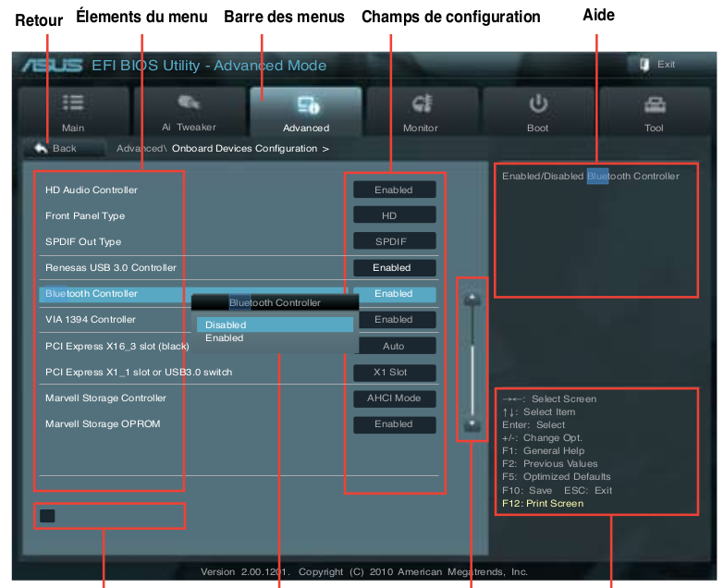Click the Main tab list icon
Image resolution: width=724 pixels, height=588 pixels.
click(x=73, y=103)
